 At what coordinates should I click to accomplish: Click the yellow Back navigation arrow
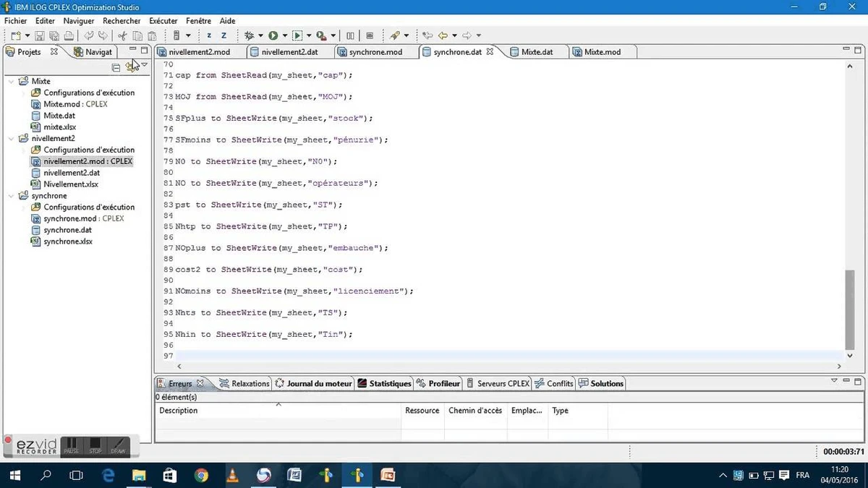(x=443, y=35)
